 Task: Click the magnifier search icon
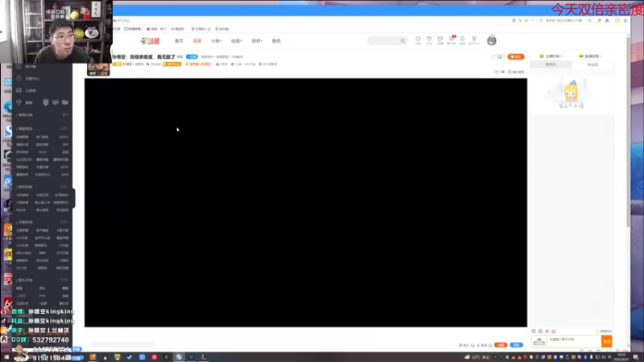(403, 41)
